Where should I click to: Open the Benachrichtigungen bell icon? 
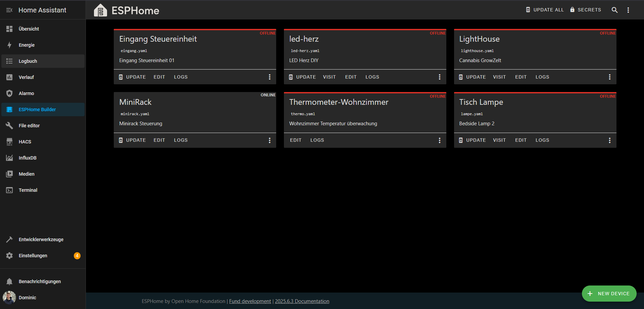(x=9, y=281)
